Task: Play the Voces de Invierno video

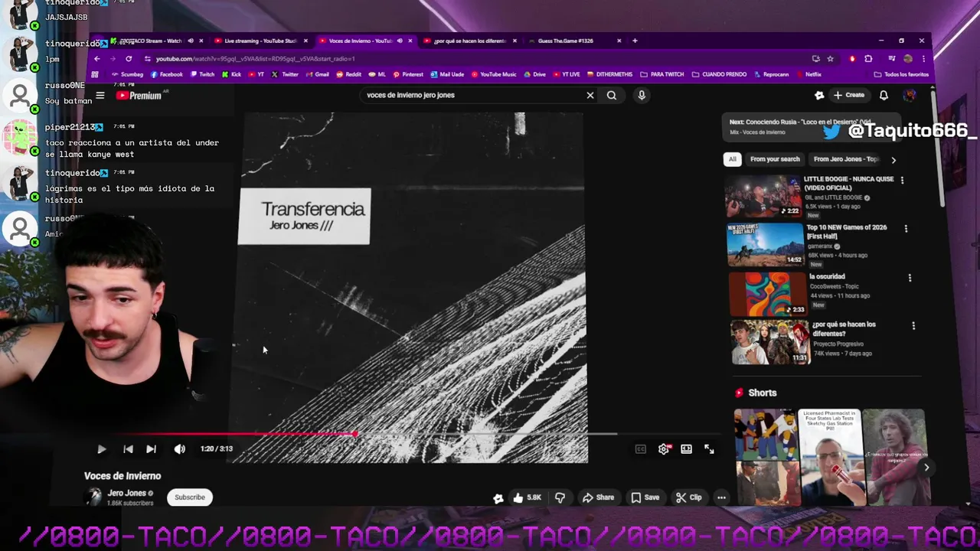Action: (x=101, y=449)
